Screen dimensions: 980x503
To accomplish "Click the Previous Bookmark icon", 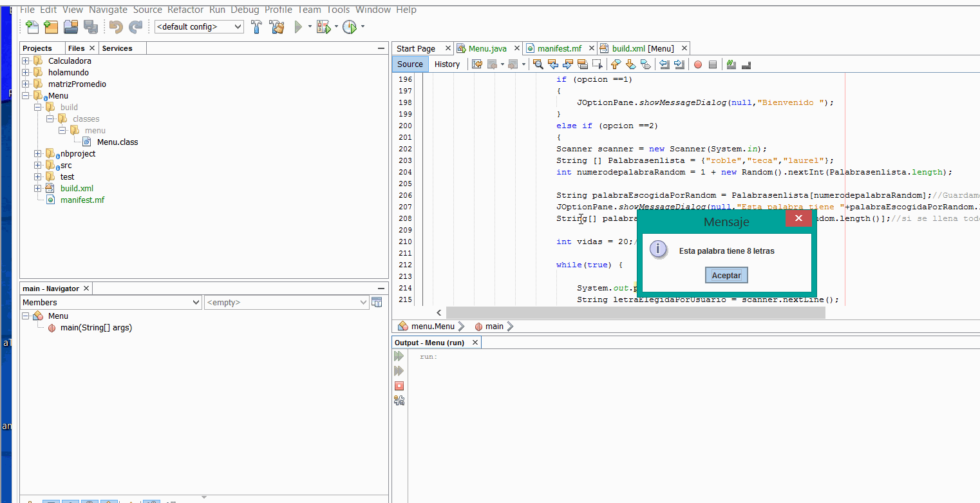I will [616, 64].
